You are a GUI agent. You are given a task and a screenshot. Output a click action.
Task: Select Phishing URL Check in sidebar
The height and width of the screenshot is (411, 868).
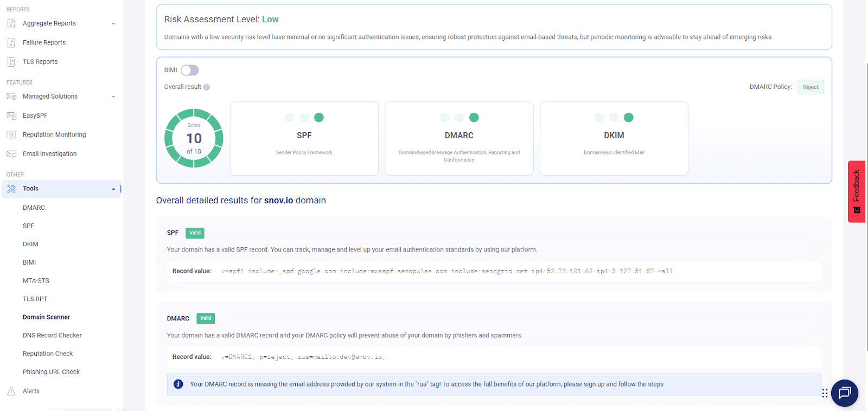51,372
